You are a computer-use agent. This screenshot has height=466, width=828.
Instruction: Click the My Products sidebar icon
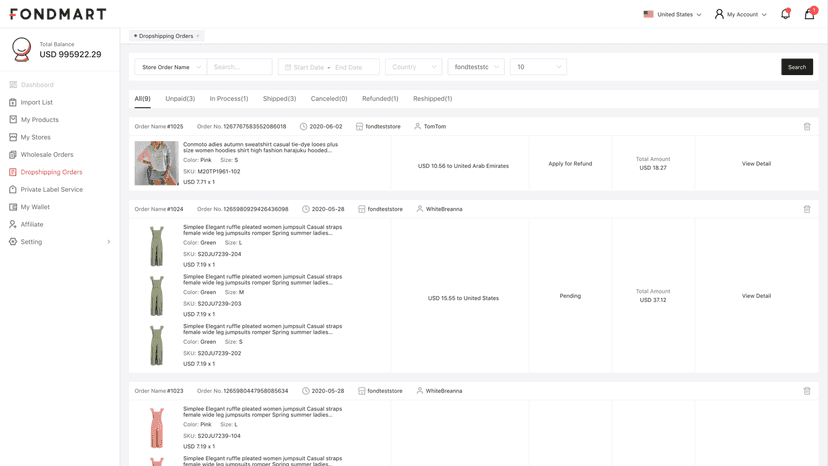pos(13,119)
